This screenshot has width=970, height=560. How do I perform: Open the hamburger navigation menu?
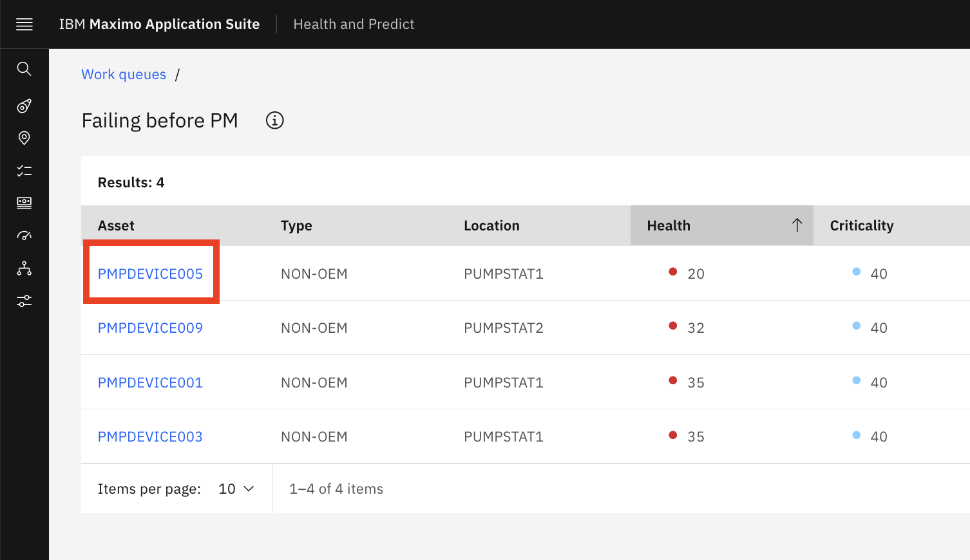point(24,24)
